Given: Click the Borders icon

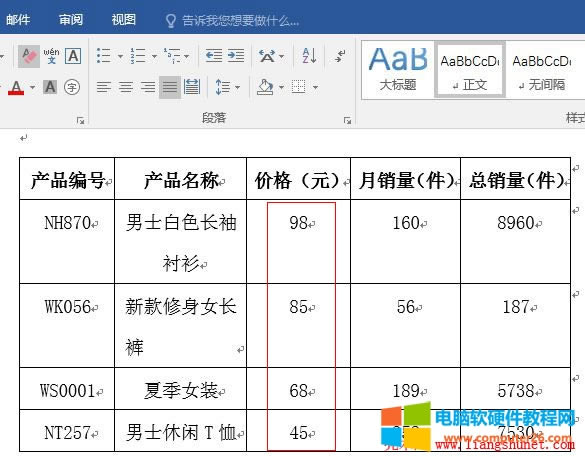Looking at the screenshot, I should pyautogui.click(x=298, y=87).
